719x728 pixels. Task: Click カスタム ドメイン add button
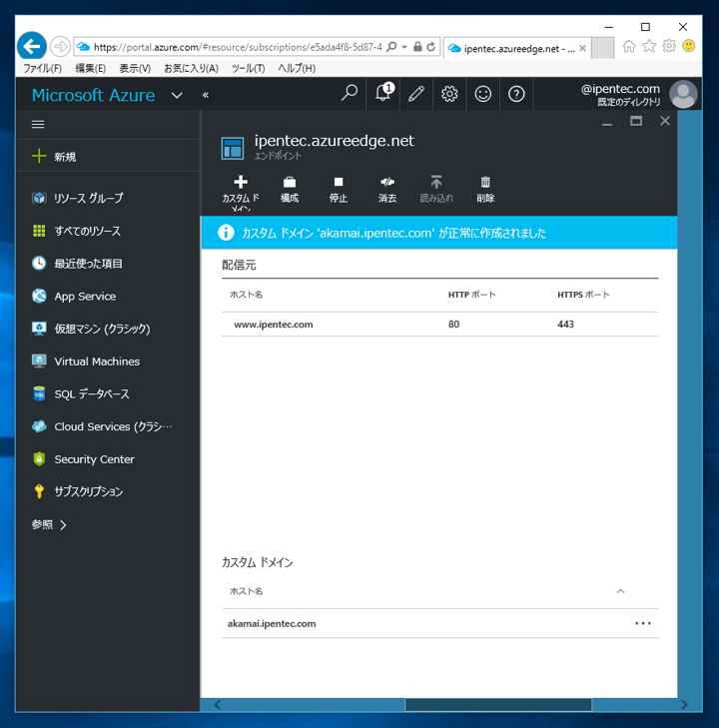(241, 192)
